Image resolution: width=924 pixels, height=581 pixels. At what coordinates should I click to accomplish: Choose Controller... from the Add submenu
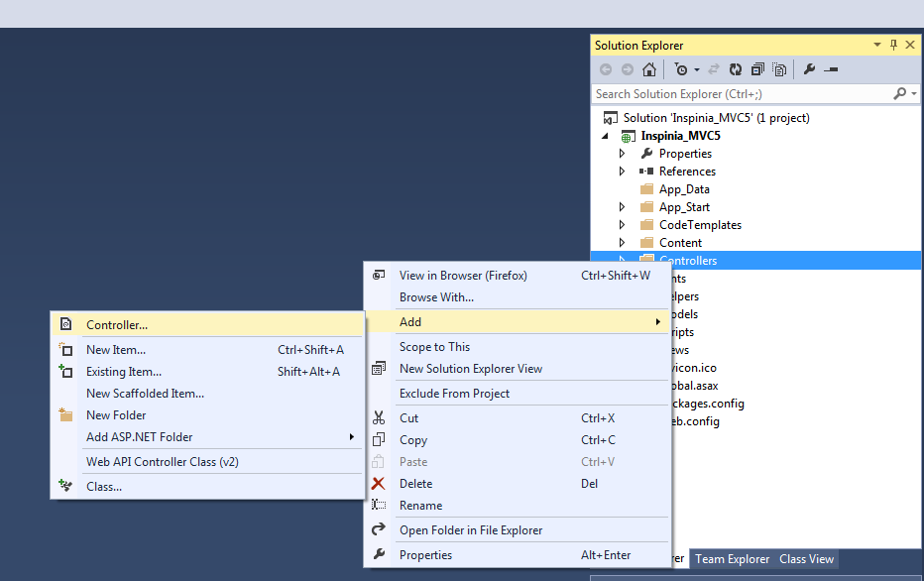[117, 324]
